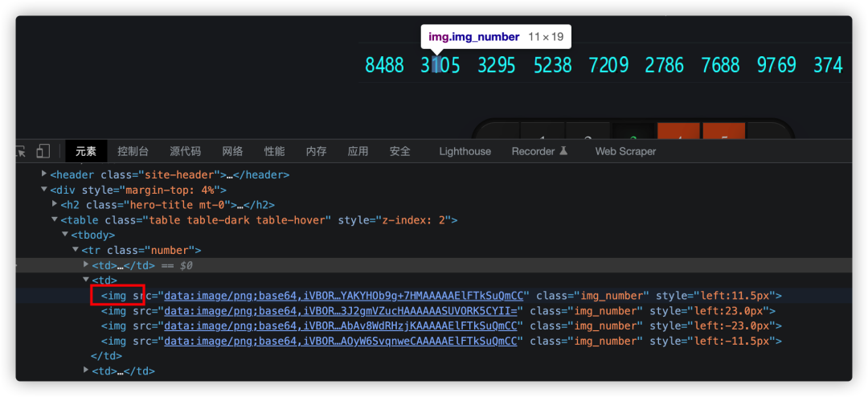The width and height of the screenshot is (868, 397).
Task: Collapse the table table-dark node
Action: point(55,220)
